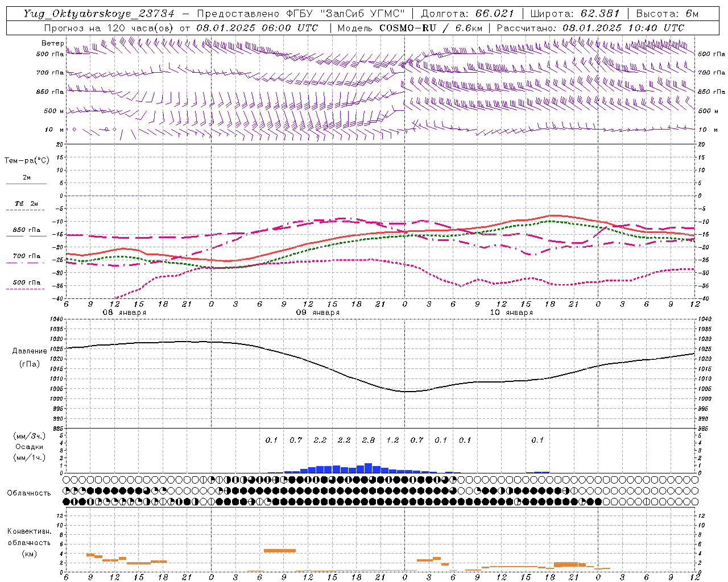728x582 pixels.
Task: Click the Осадки panel label
Action: click(x=30, y=447)
